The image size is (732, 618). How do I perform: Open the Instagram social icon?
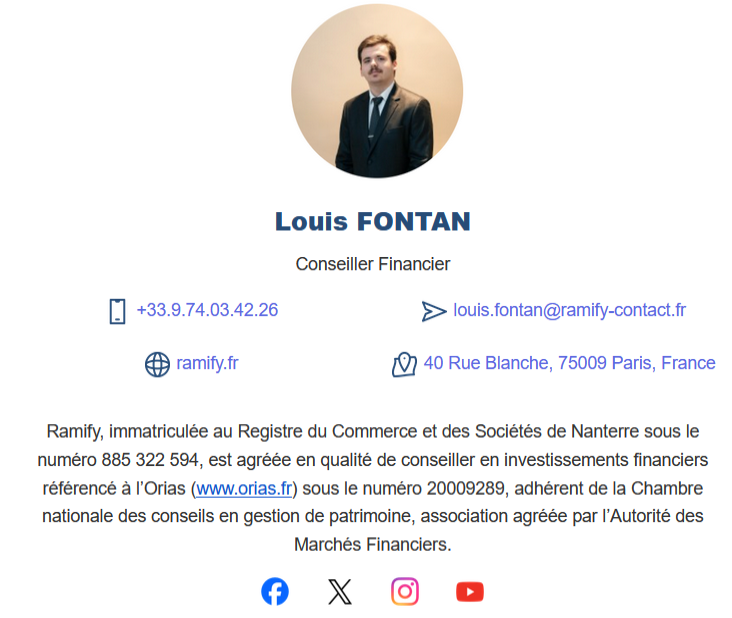coord(405,591)
